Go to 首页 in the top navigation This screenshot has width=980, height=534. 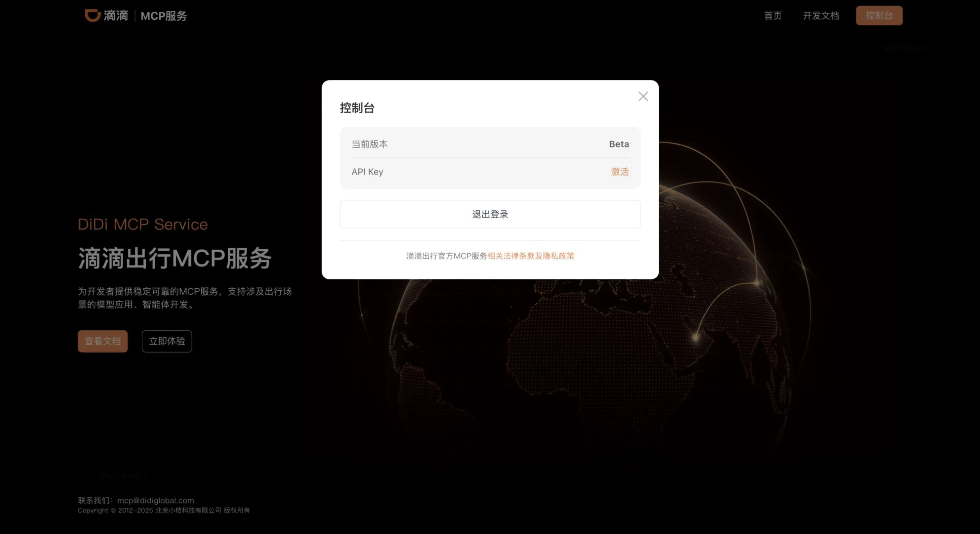[773, 16]
